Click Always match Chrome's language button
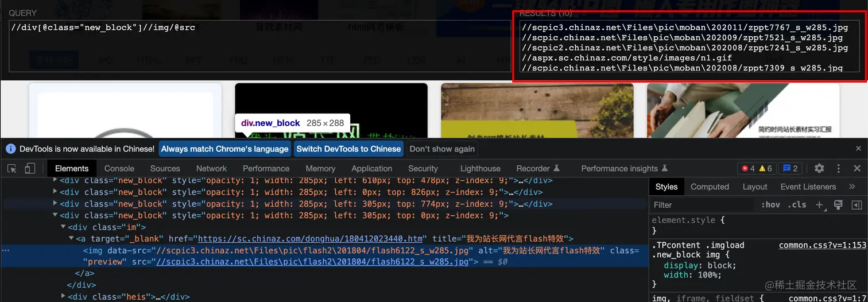Screen dimensions: 868x302 click(225, 149)
